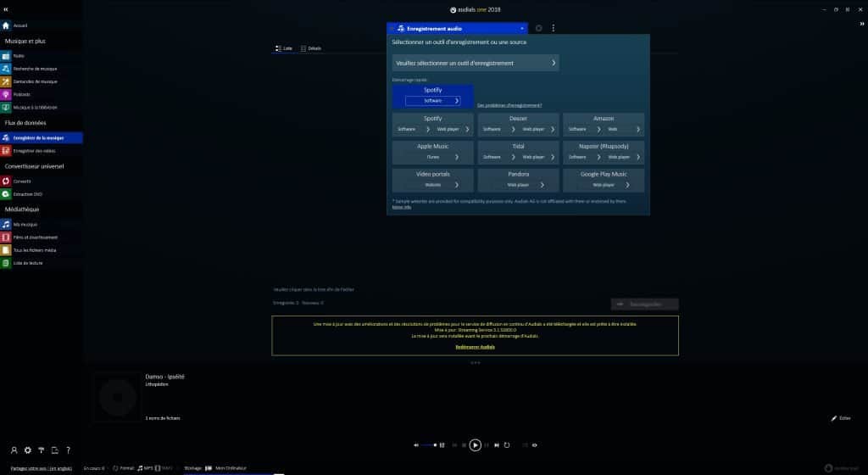Toggle the eye visibility icon near player
Image resolution: width=868 pixels, height=475 pixels.
click(x=534, y=444)
